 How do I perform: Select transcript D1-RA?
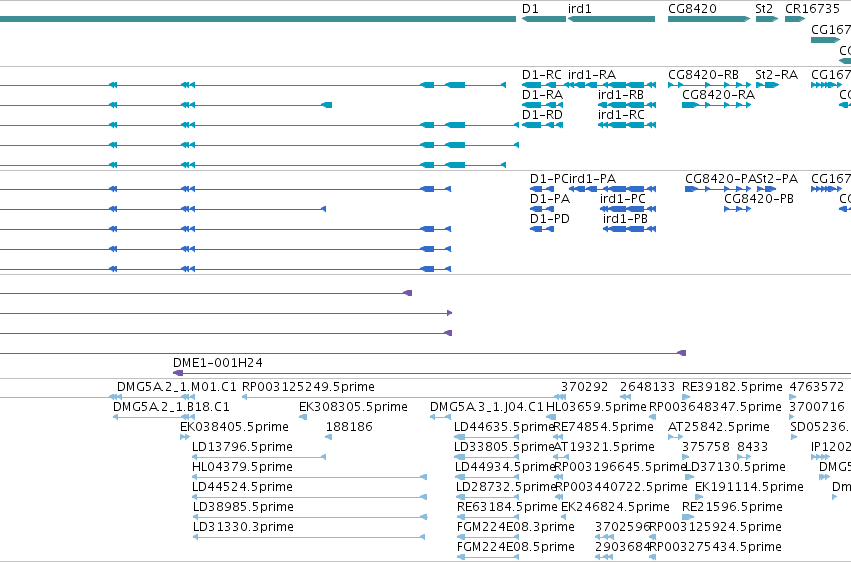[542, 105]
